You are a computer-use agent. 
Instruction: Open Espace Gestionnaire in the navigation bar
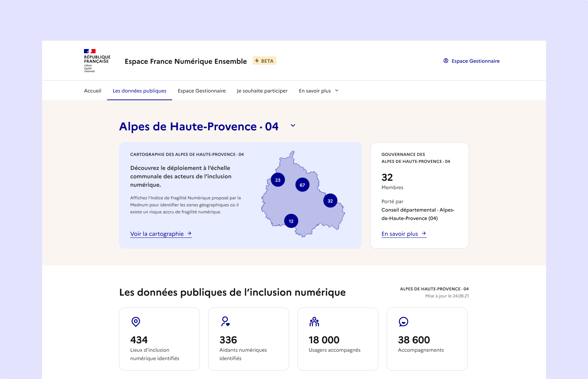click(202, 91)
